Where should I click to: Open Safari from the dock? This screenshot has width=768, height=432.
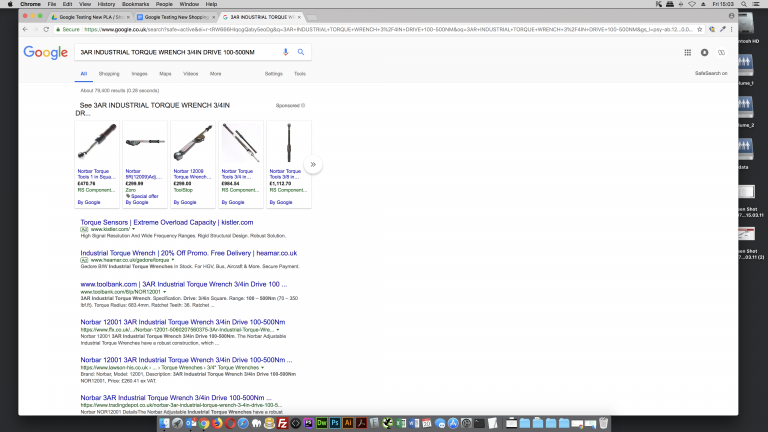click(243, 423)
